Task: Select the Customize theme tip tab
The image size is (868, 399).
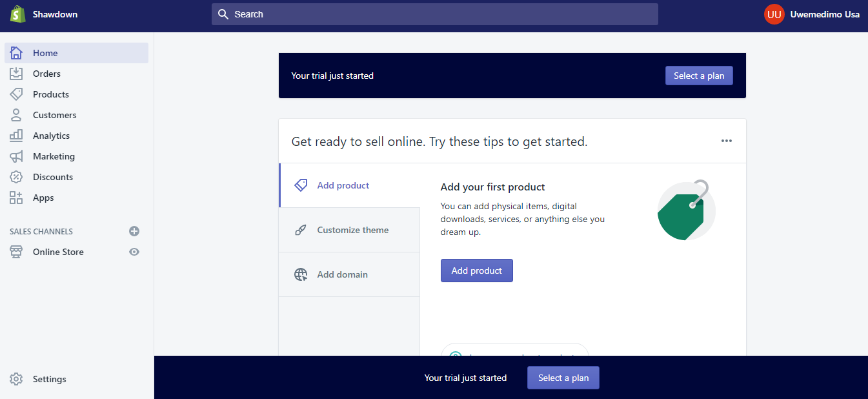Action: tap(350, 230)
